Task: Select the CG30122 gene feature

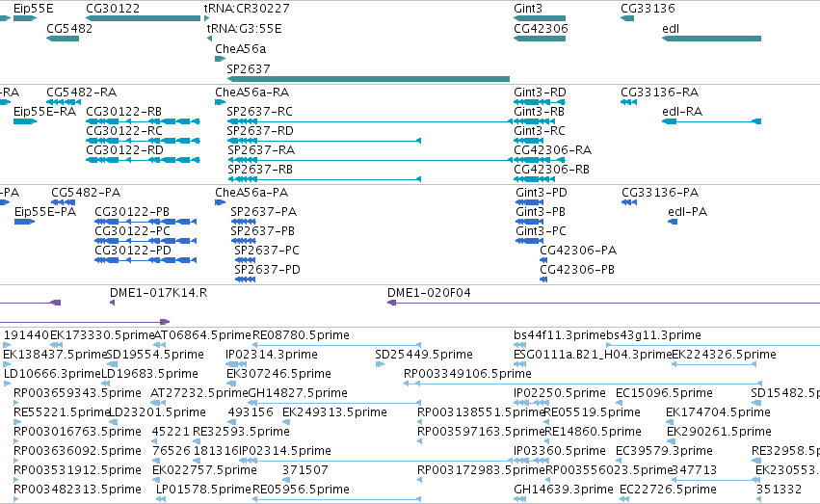Action: click(x=144, y=18)
